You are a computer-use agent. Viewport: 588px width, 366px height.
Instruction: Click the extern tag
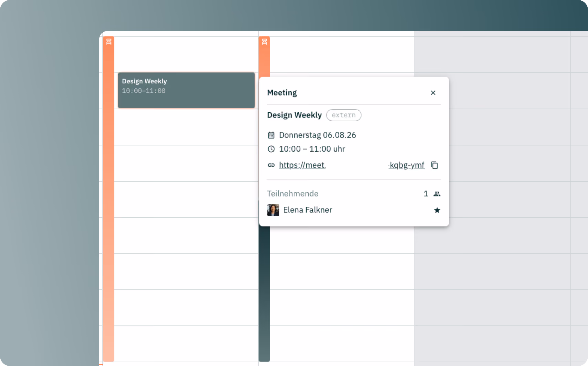click(344, 115)
